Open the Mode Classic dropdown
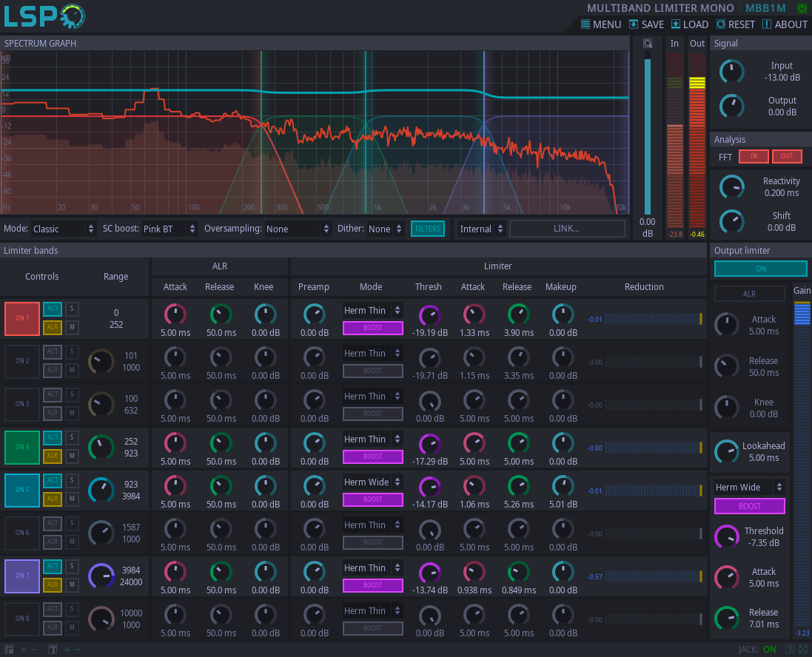 click(x=64, y=229)
